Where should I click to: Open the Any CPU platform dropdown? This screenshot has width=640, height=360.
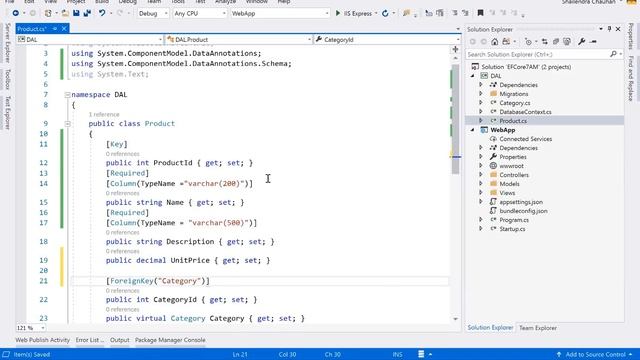[x=200, y=13]
